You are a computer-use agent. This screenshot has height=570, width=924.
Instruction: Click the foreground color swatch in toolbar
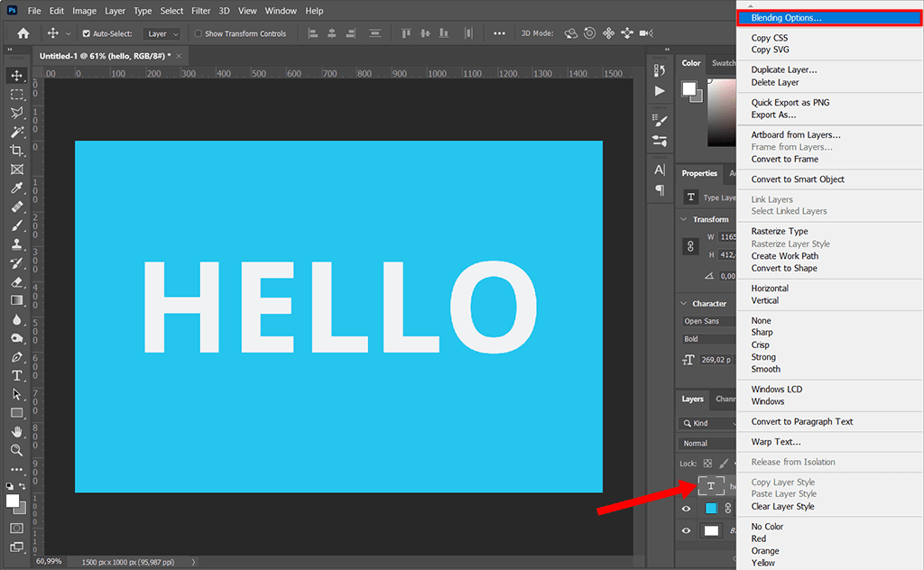pyautogui.click(x=13, y=501)
